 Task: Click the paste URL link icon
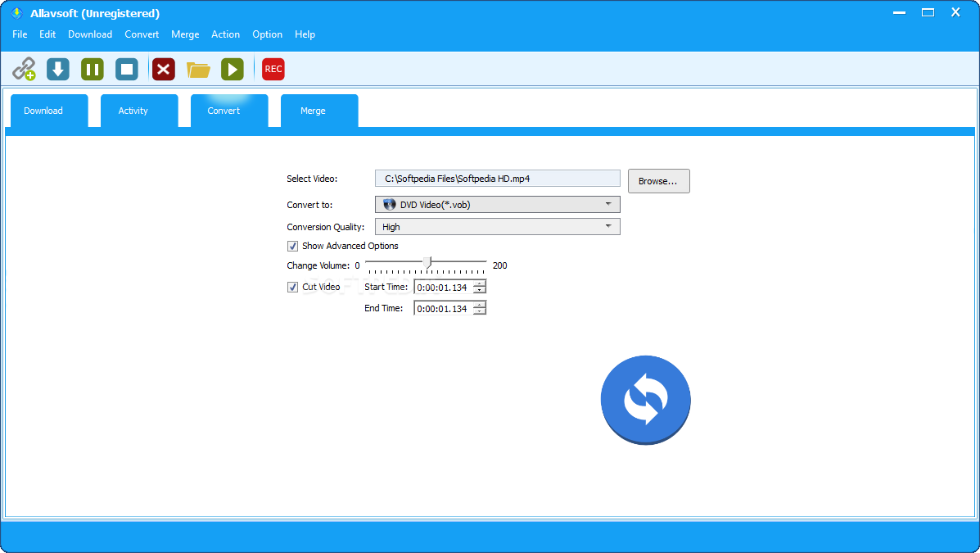point(24,69)
